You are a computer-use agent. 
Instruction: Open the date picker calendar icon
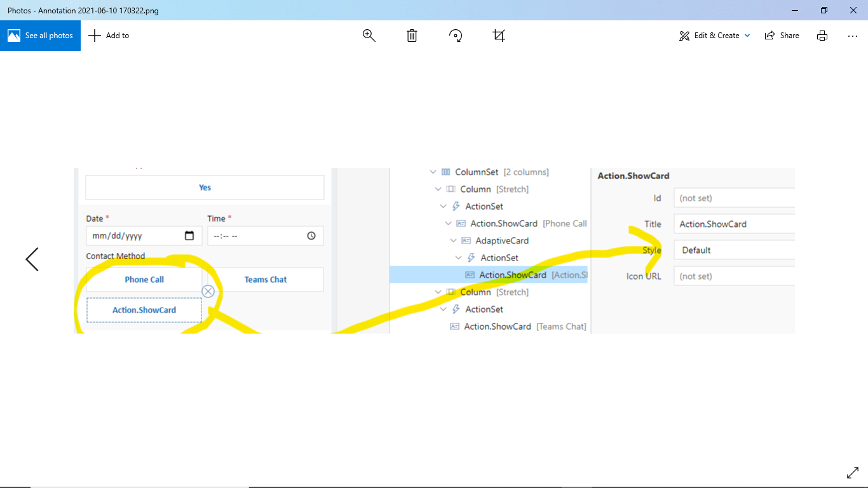coord(189,235)
